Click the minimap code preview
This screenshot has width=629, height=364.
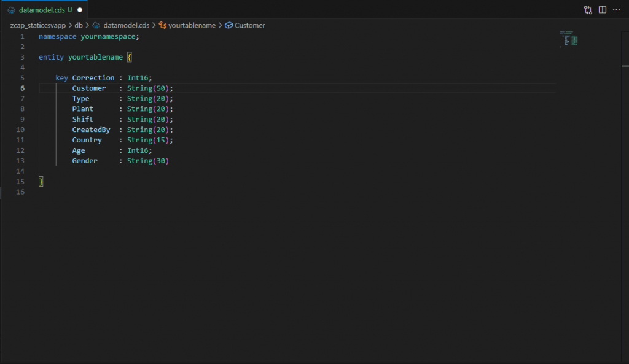pos(569,39)
